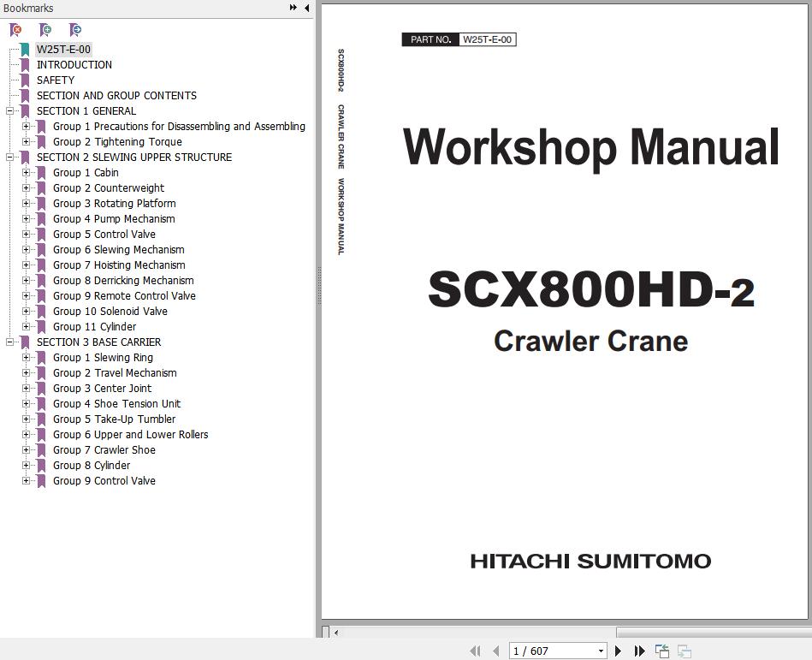Image resolution: width=812 pixels, height=660 pixels.
Task: Expand Group 3 Rotating Platform node
Action: tap(26, 203)
